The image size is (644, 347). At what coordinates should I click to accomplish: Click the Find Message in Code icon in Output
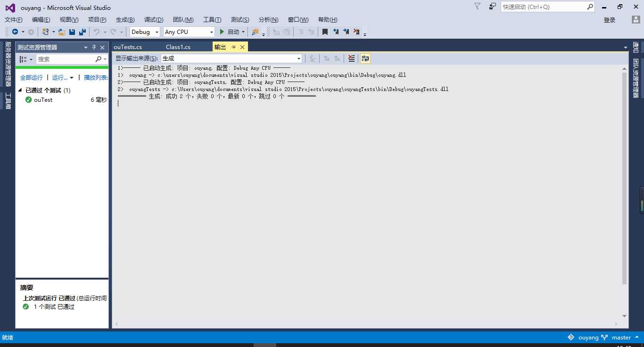(312, 58)
